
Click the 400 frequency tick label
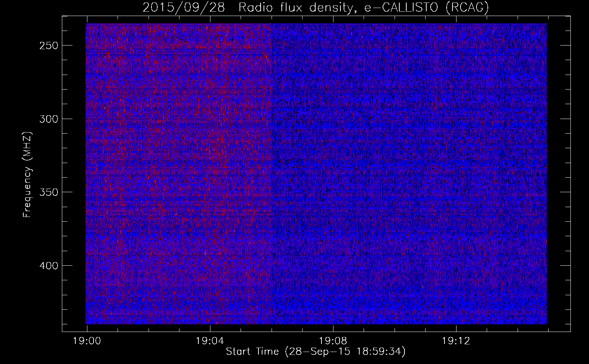(x=49, y=266)
